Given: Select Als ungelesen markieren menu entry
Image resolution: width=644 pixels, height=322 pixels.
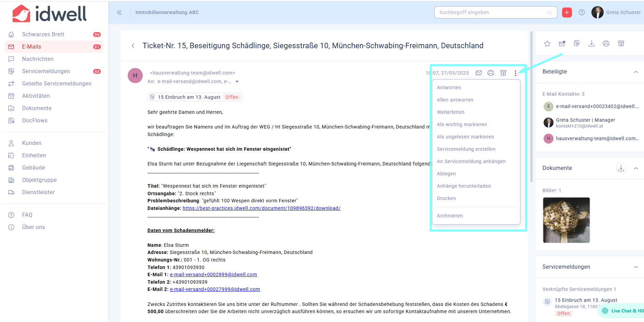Looking at the screenshot, I should pos(465,137).
